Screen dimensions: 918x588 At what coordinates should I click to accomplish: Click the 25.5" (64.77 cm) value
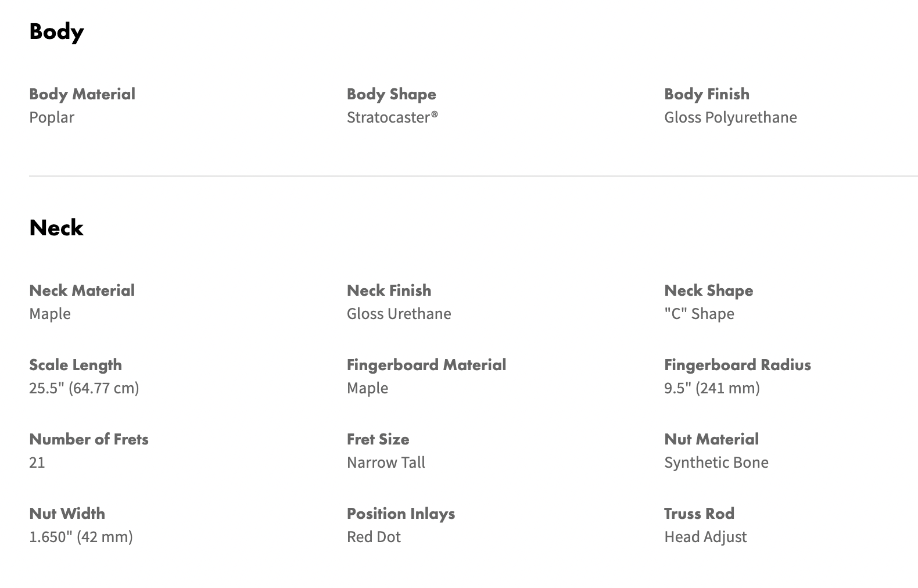[84, 388]
